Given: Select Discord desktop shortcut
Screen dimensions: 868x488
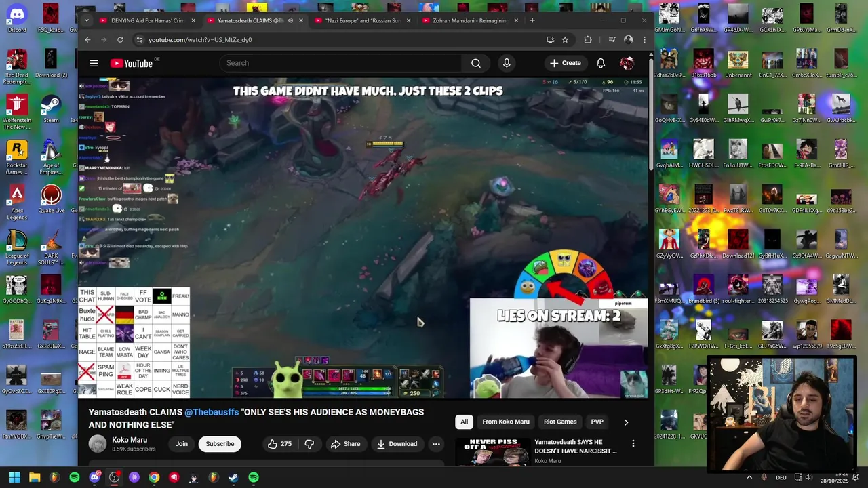Looking at the screenshot, I should click(17, 18).
